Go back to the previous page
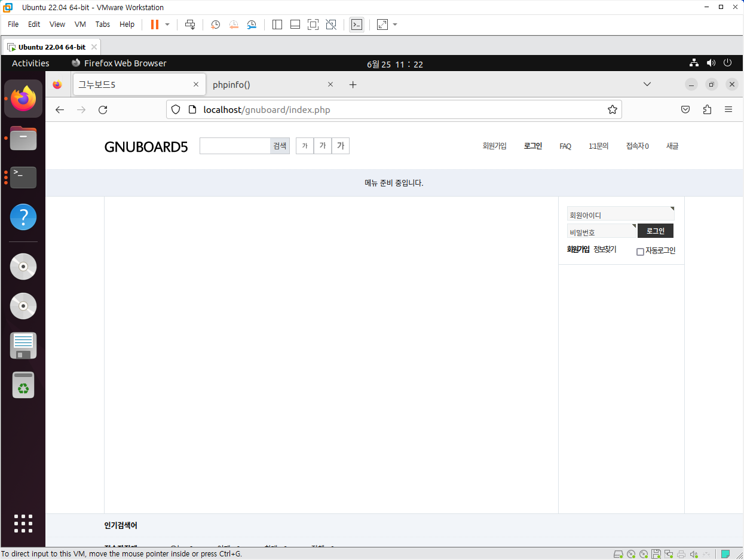The height and width of the screenshot is (560, 744). click(60, 110)
